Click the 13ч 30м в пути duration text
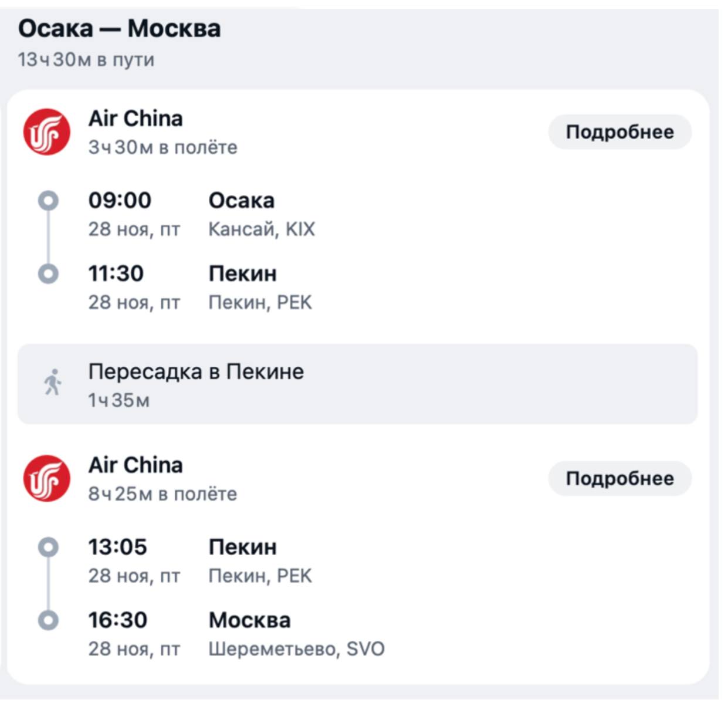The image size is (728, 703). 86,60
